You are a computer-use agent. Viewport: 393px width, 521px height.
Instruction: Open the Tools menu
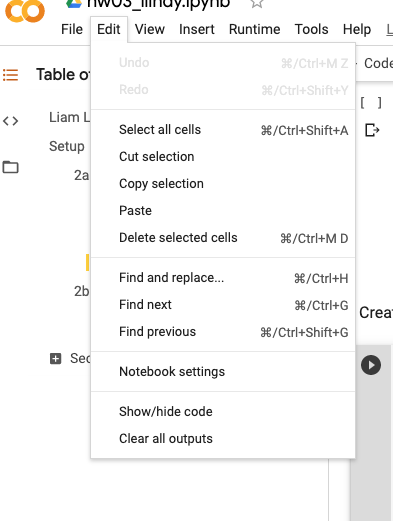point(311,29)
